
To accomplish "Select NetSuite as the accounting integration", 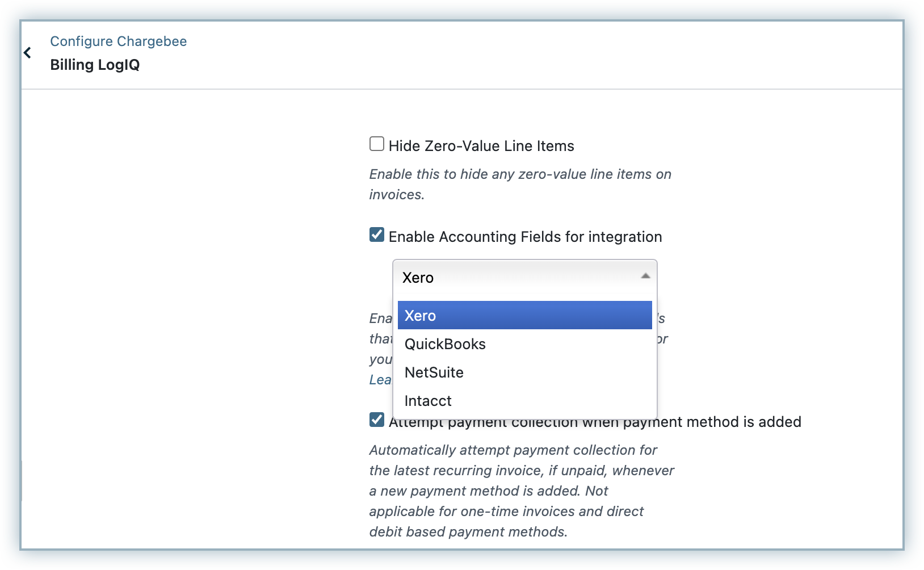I will [434, 372].
